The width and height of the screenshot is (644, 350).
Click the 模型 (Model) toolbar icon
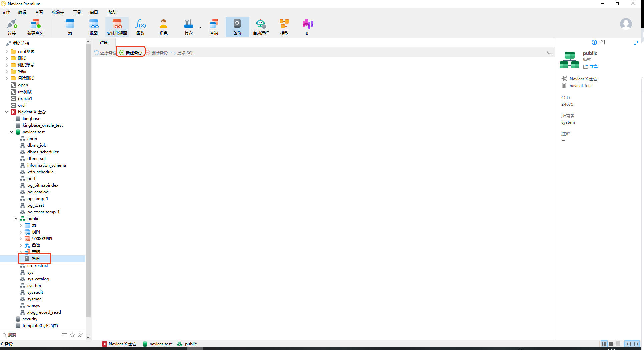click(284, 27)
